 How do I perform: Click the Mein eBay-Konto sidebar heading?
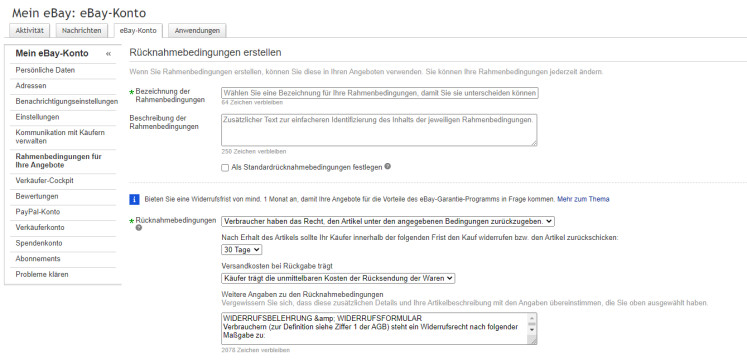point(52,54)
